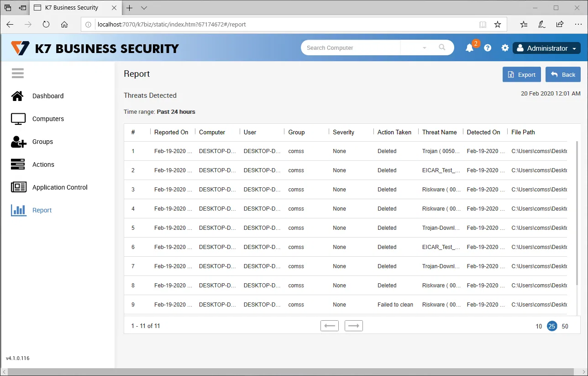The image size is (588, 376).
Task: Open the browser favorites hub
Action: click(x=524, y=25)
